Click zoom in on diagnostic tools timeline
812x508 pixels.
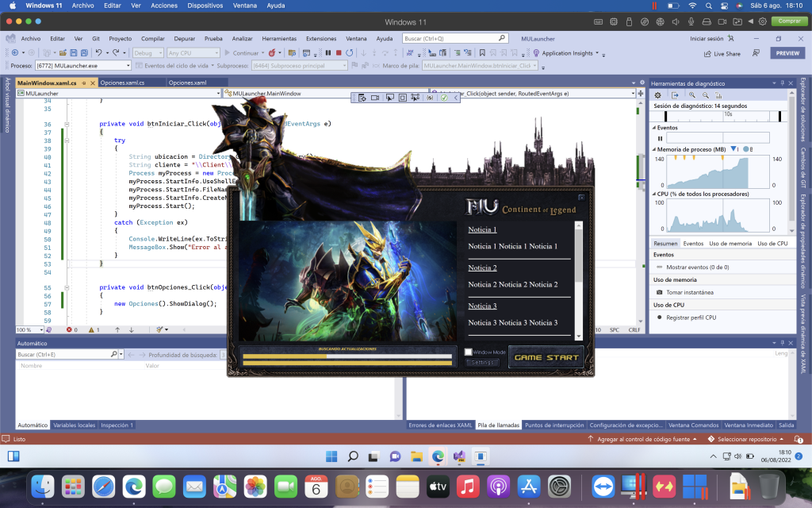click(x=691, y=95)
